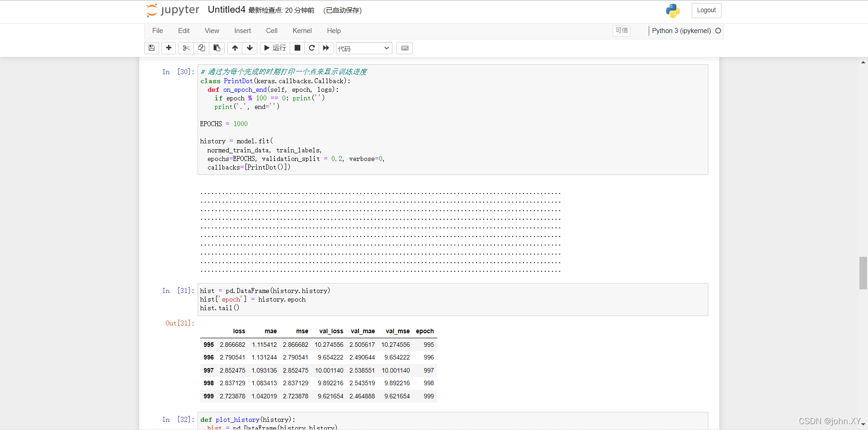The image size is (868, 430).
Task: Move selected cell up arrow
Action: (x=235, y=48)
